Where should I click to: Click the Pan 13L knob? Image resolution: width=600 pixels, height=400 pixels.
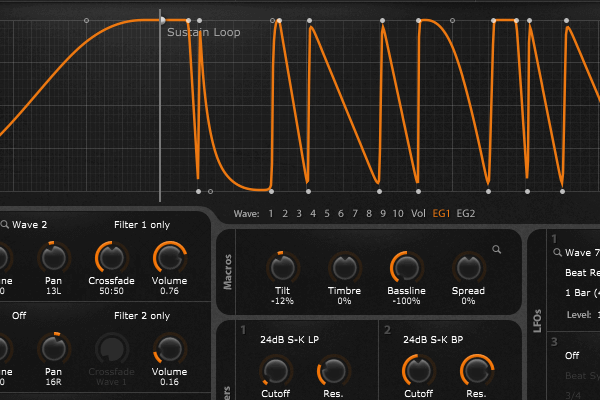click(54, 258)
